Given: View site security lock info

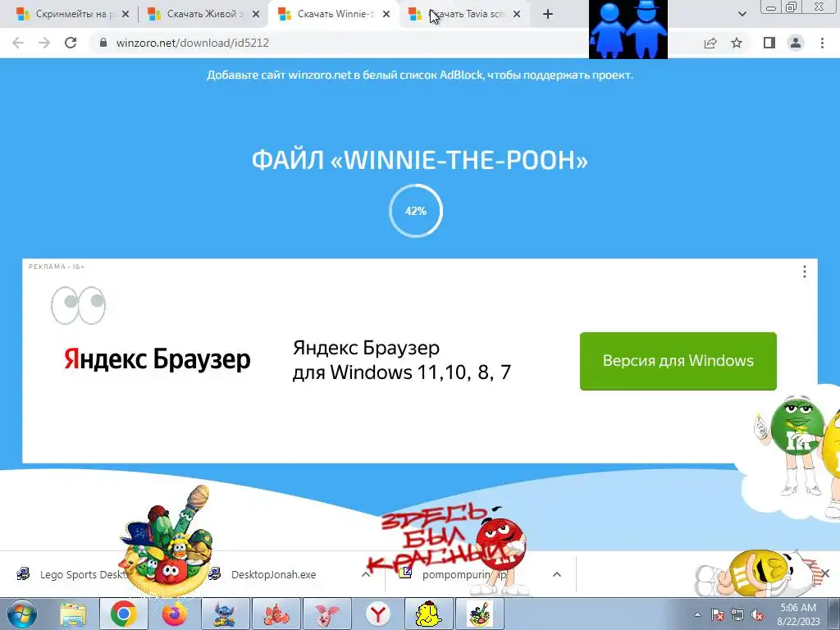Looking at the screenshot, I should point(103,43).
